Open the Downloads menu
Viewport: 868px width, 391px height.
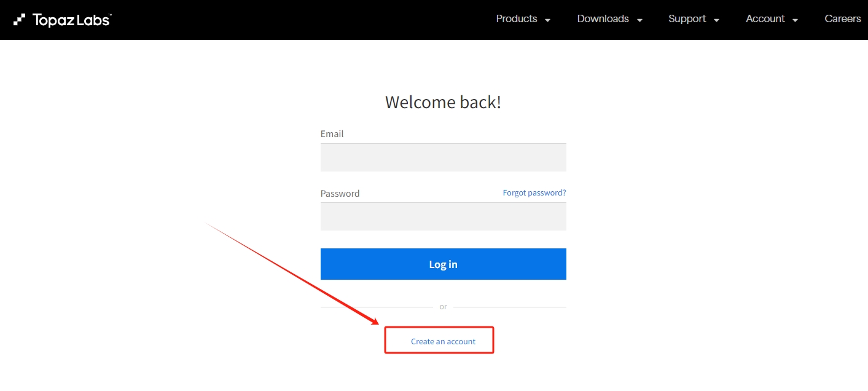pos(603,19)
